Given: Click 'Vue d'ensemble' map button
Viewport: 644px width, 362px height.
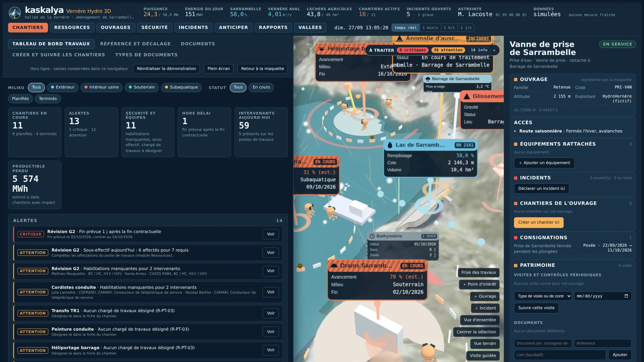Looking at the screenshot, I should point(480,320).
